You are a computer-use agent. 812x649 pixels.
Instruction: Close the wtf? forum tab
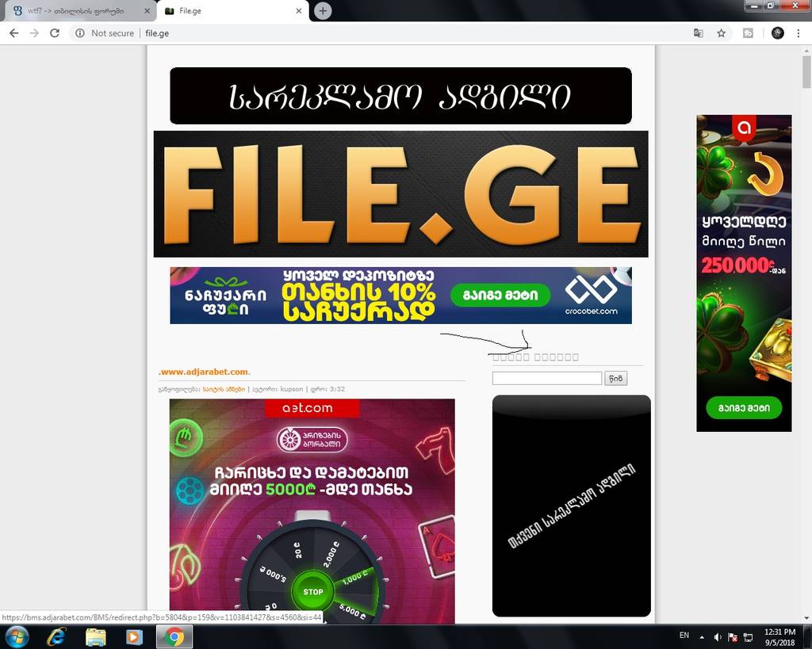pos(147,11)
